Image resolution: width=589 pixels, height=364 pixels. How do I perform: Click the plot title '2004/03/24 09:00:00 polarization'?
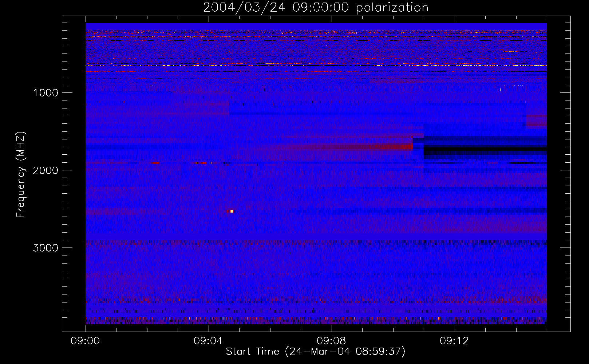(x=316, y=7)
